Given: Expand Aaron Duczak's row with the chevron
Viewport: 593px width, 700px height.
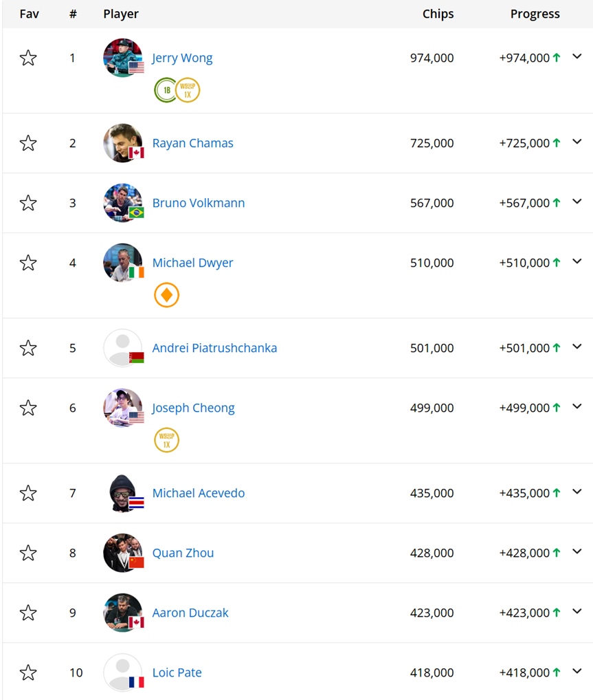Looking at the screenshot, I should point(577,611).
